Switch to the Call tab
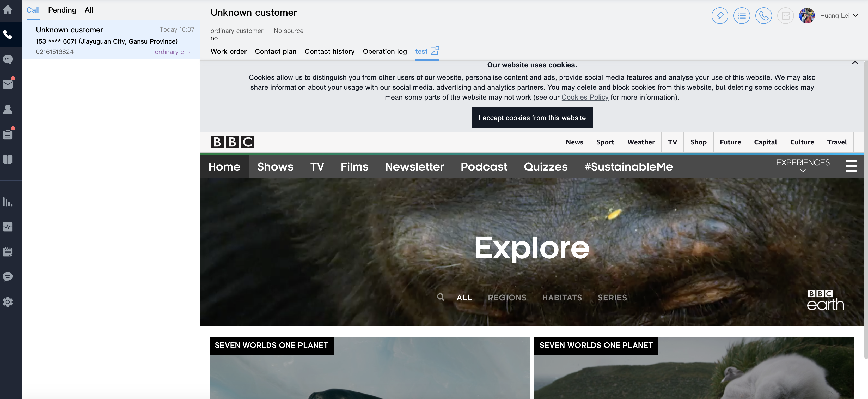 33,10
